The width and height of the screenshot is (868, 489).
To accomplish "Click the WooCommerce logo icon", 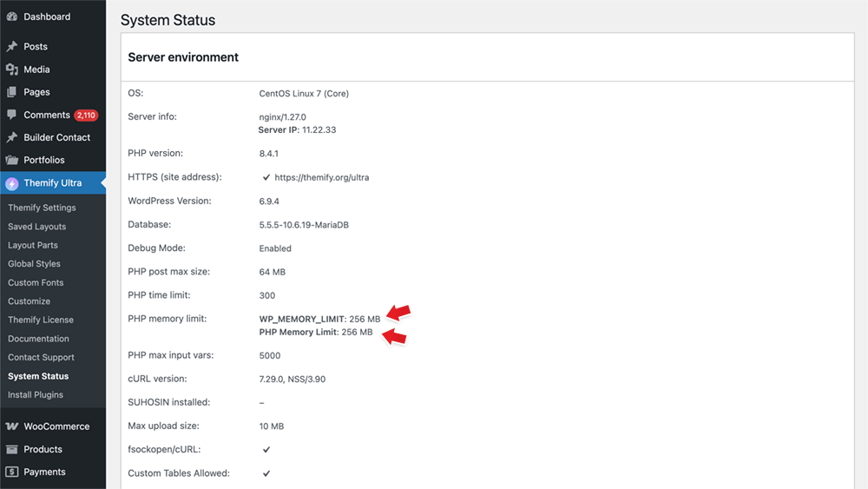I will (11, 426).
